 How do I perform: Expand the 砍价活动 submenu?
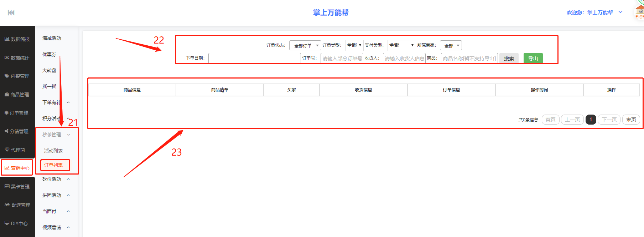(x=68, y=179)
